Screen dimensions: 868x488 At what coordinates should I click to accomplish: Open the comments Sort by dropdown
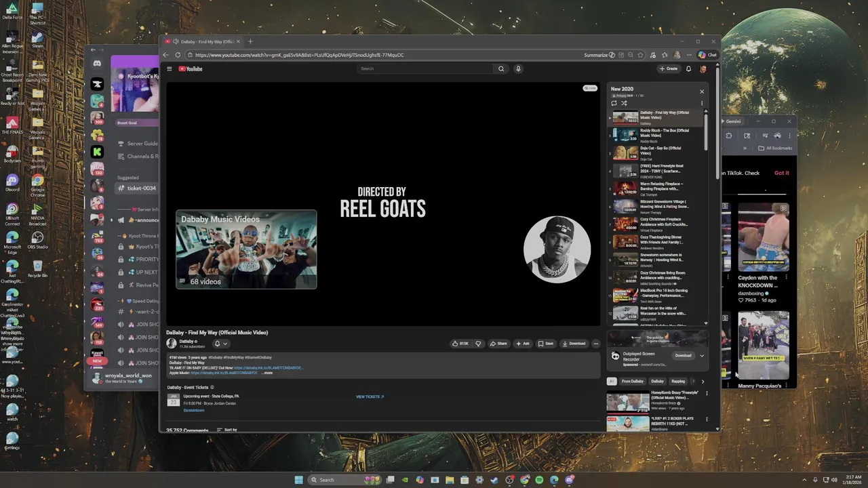(x=227, y=430)
